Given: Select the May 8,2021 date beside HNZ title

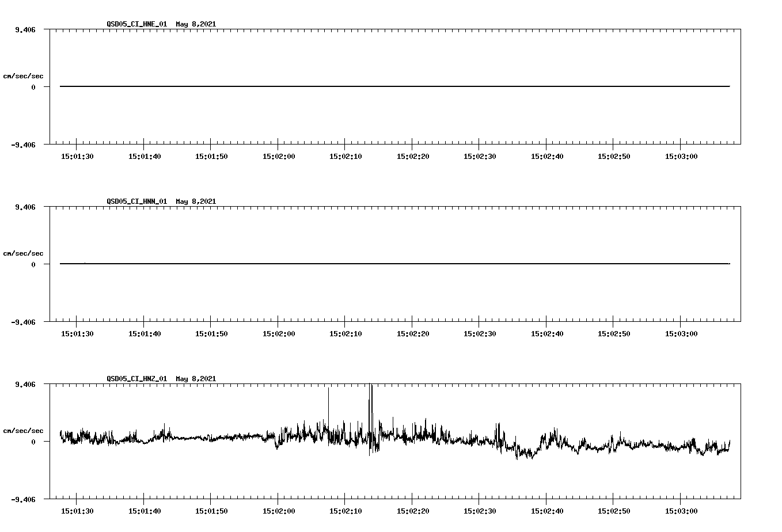Looking at the screenshot, I should 196,379.
